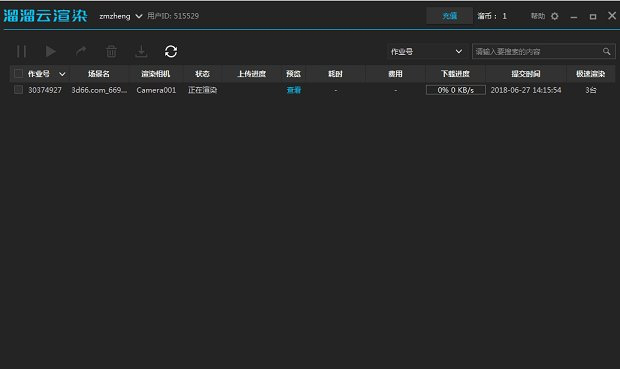The width and height of the screenshot is (620, 383).
Task: Click the Camera001 cell
Action: coord(156,90)
